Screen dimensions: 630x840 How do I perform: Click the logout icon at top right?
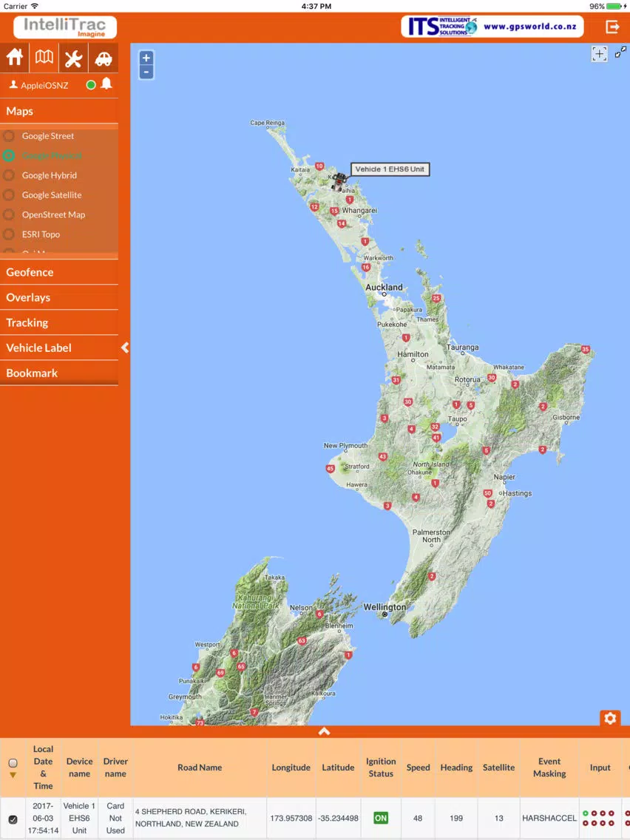pos(612,27)
